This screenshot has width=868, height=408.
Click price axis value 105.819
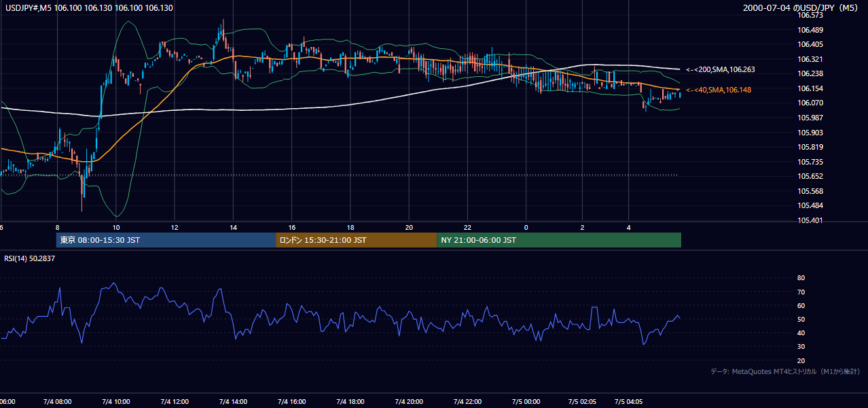tap(810, 147)
